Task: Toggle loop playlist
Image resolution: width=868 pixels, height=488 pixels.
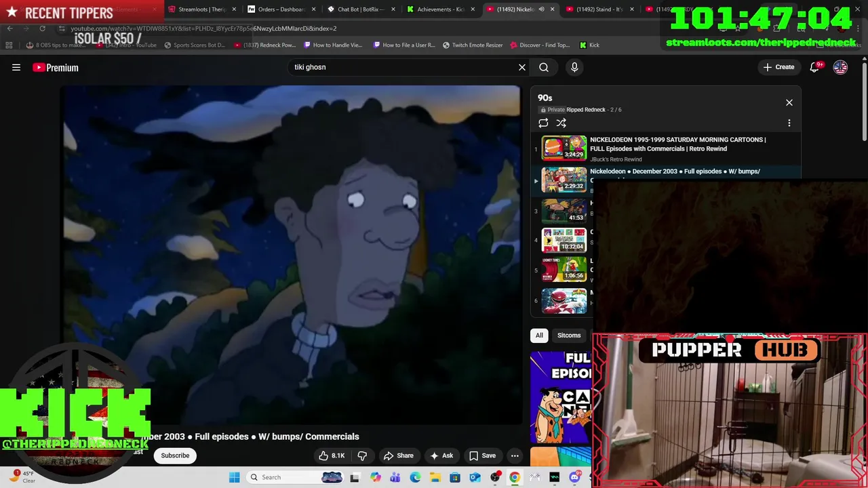Action: point(543,123)
